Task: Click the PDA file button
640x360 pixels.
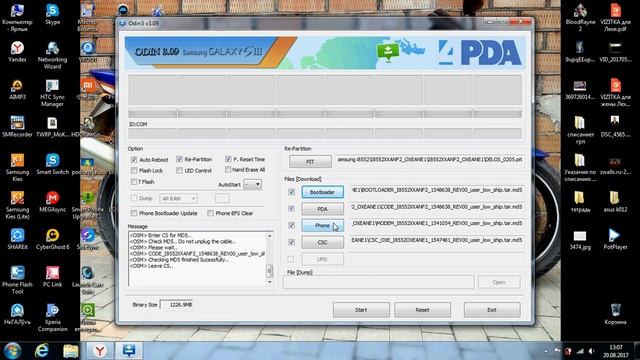Action: (322, 209)
